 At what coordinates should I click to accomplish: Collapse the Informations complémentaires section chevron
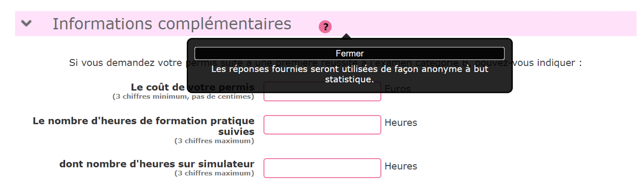(x=27, y=24)
